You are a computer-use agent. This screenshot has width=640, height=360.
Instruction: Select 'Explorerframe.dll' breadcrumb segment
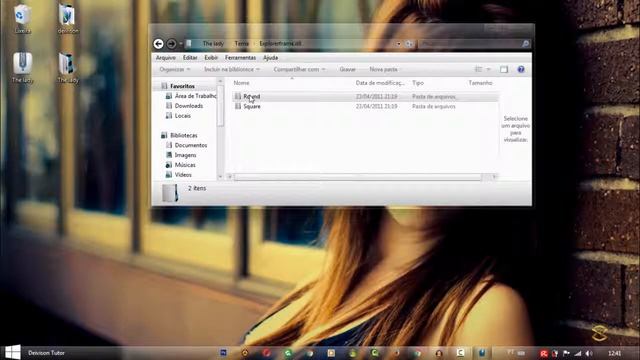[x=280, y=44]
